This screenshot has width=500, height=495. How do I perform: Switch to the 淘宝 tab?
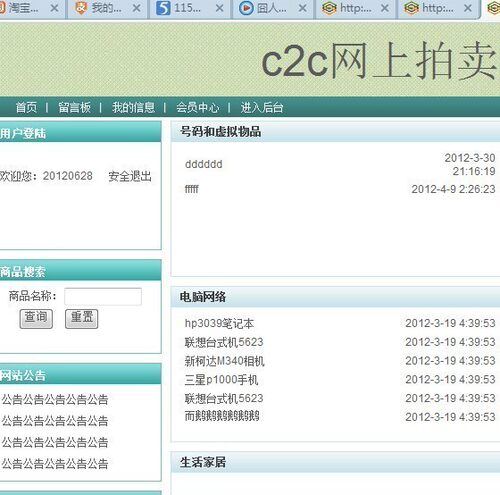point(23,8)
